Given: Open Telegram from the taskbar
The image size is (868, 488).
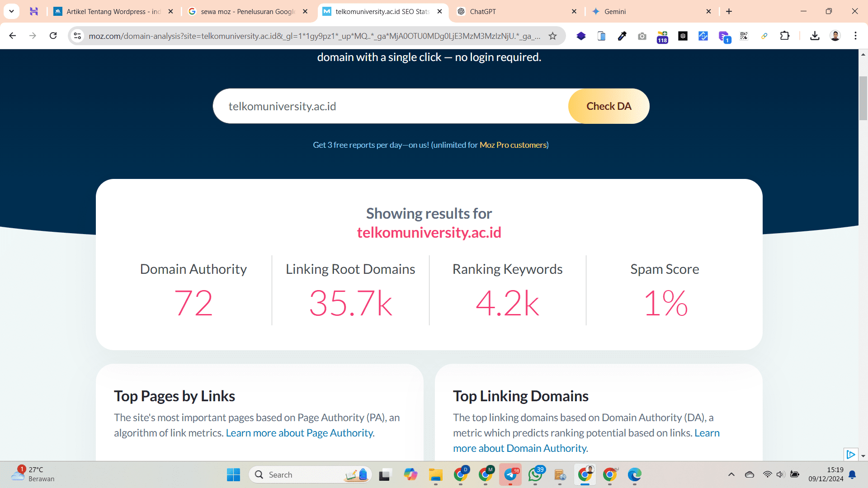Looking at the screenshot, I should [x=510, y=474].
